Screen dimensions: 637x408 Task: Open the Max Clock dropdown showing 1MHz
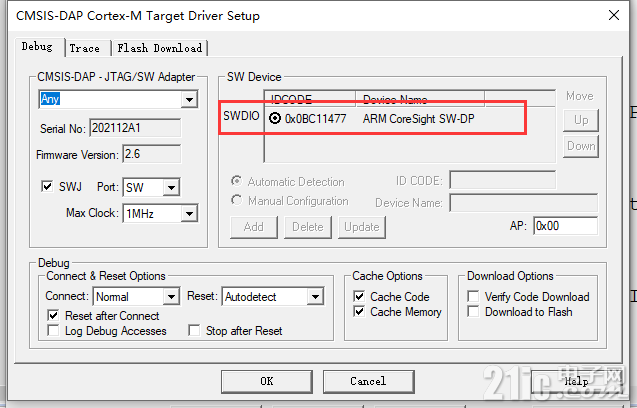(x=189, y=213)
